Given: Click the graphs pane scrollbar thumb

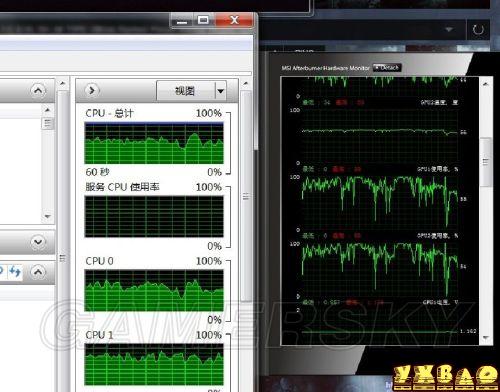Looking at the screenshot, I should tap(246, 196).
